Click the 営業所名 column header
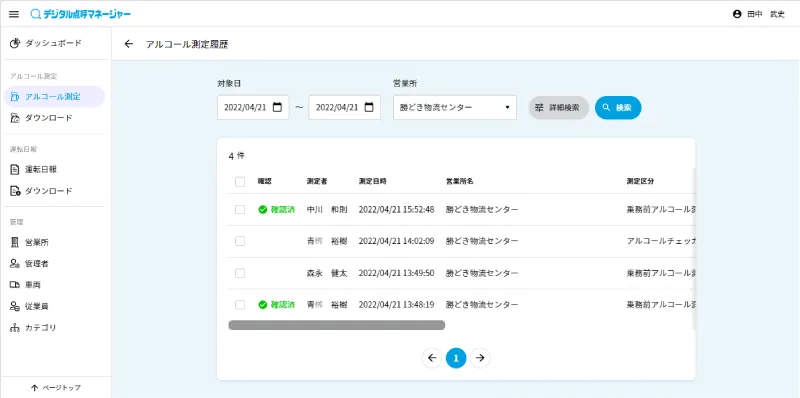 click(460, 182)
